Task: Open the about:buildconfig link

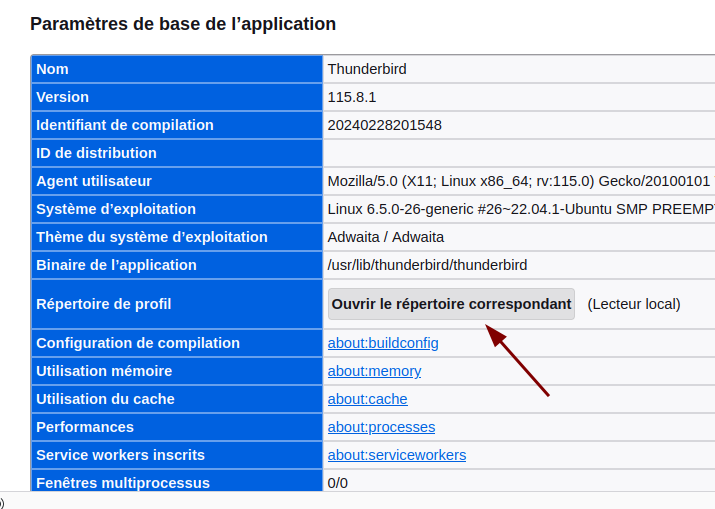Action: click(x=383, y=343)
